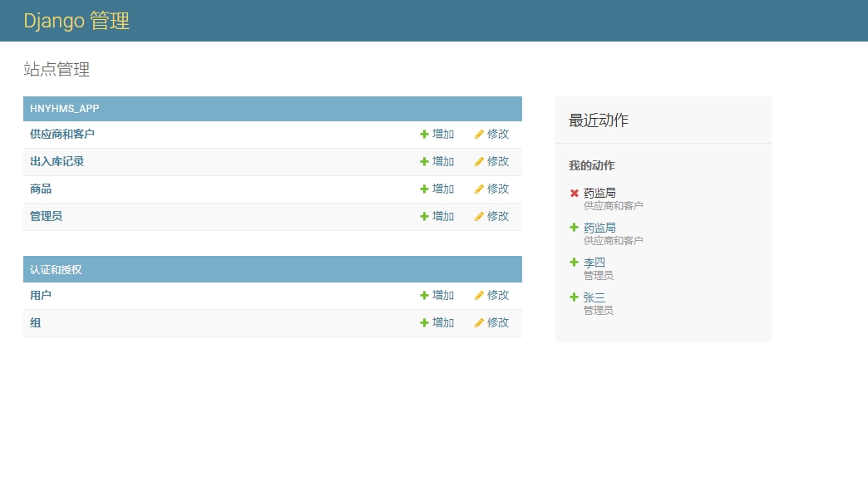Click the 管理员 label under 张三
The image size is (868, 501).
click(x=599, y=310)
